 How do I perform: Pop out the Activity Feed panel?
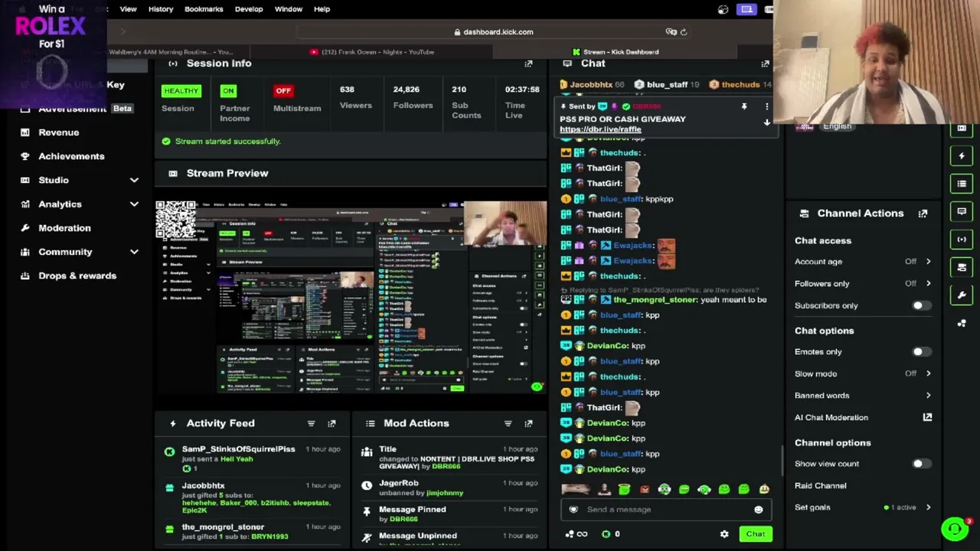(332, 423)
